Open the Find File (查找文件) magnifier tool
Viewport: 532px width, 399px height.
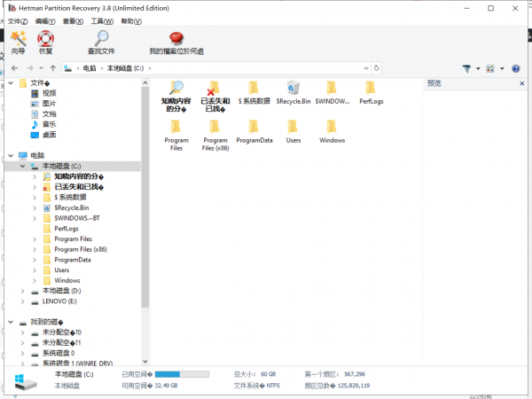point(101,43)
